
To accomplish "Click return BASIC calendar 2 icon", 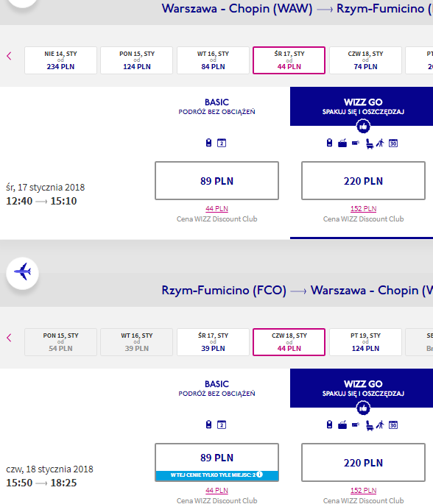I will [x=222, y=425].
